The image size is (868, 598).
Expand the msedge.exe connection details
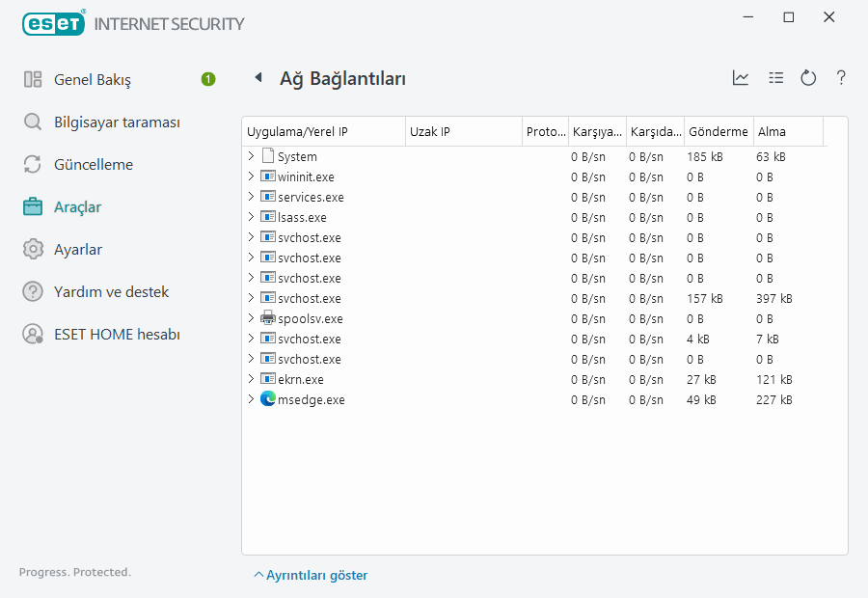click(253, 398)
